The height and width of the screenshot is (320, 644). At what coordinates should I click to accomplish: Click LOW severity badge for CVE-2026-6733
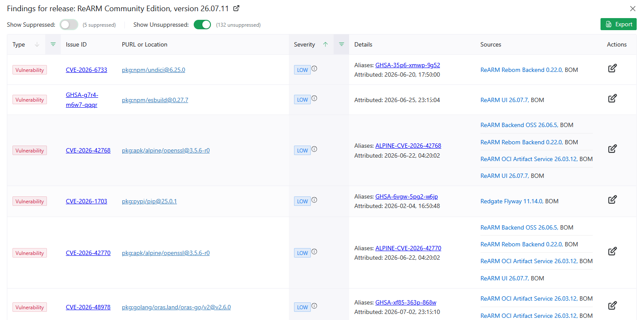point(302,70)
